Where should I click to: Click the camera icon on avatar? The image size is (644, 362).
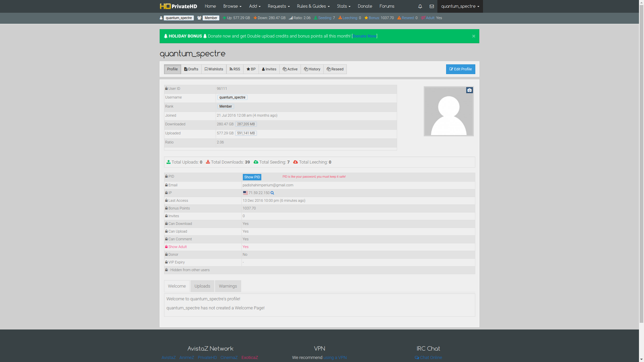point(469,90)
